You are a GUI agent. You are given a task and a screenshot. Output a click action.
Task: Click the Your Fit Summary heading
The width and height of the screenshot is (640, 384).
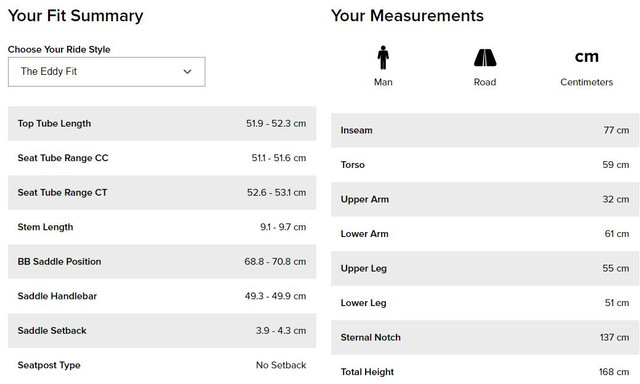click(x=76, y=16)
